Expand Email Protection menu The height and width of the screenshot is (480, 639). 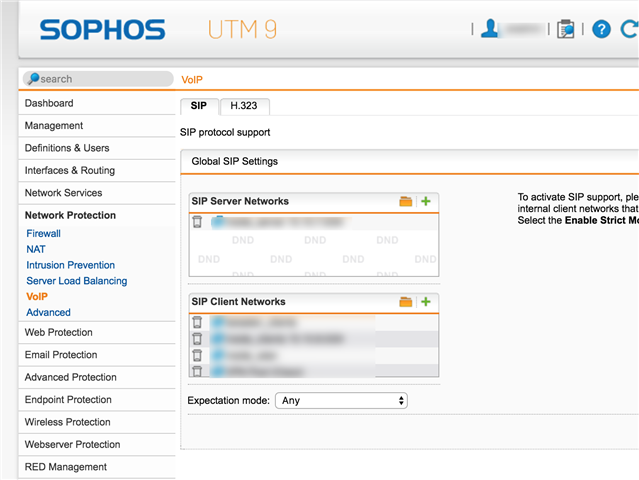click(97, 355)
